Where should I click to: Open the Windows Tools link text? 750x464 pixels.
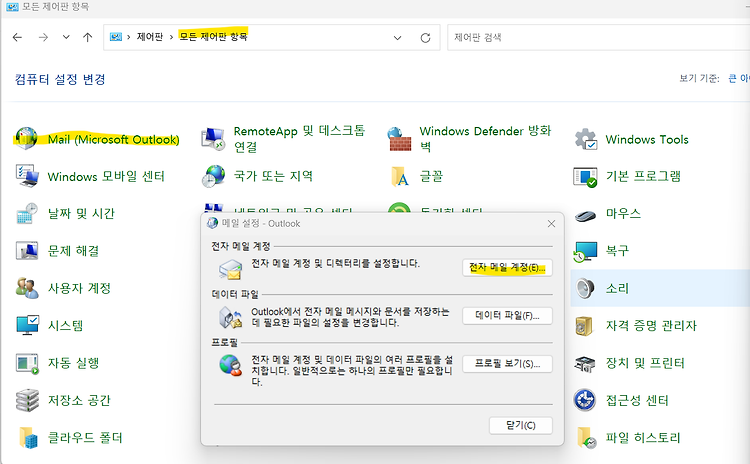click(x=647, y=140)
